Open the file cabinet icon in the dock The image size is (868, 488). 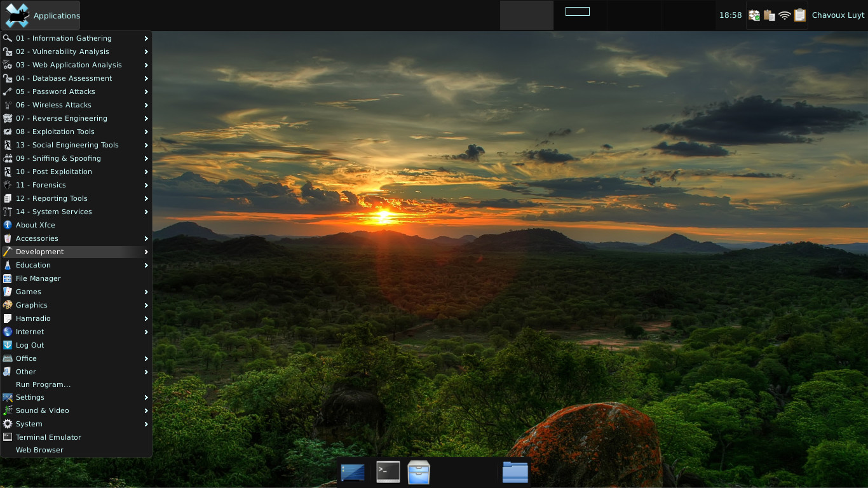[419, 472]
